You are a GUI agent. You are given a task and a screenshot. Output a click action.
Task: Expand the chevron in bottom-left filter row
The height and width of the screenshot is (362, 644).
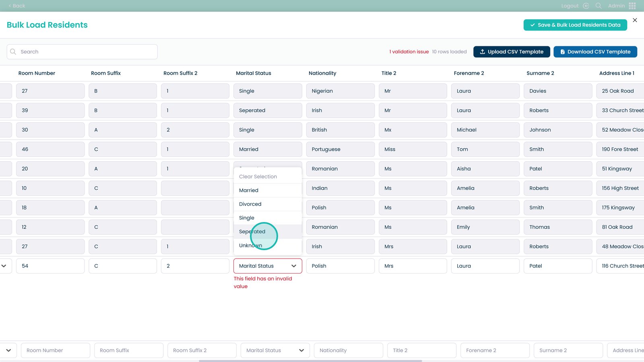(x=8, y=350)
